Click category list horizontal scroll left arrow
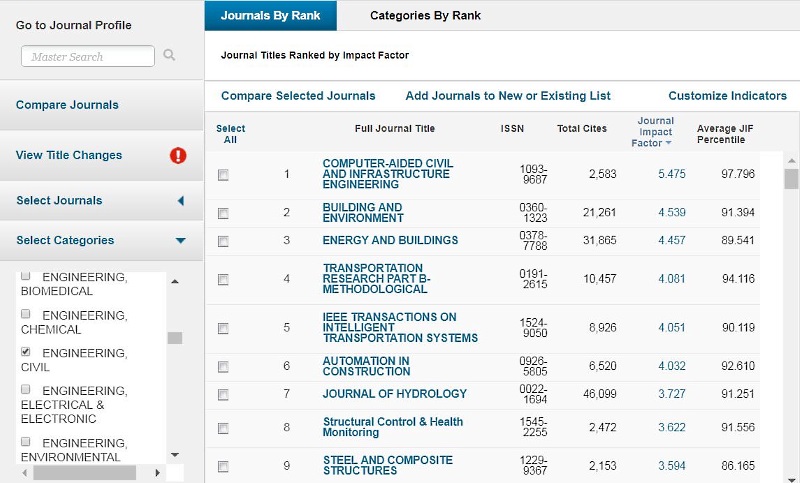The width and height of the screenshot is (800, 483). pos(24,473)
